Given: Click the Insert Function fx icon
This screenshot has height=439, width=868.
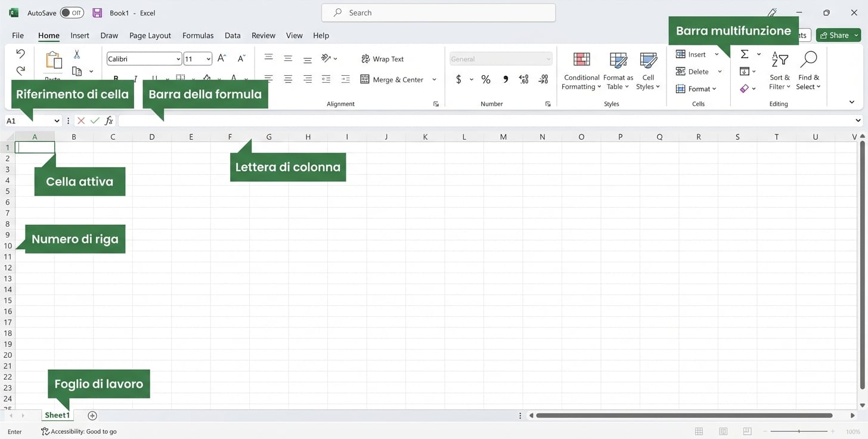Looking at the screenshot, I should 109,120.
